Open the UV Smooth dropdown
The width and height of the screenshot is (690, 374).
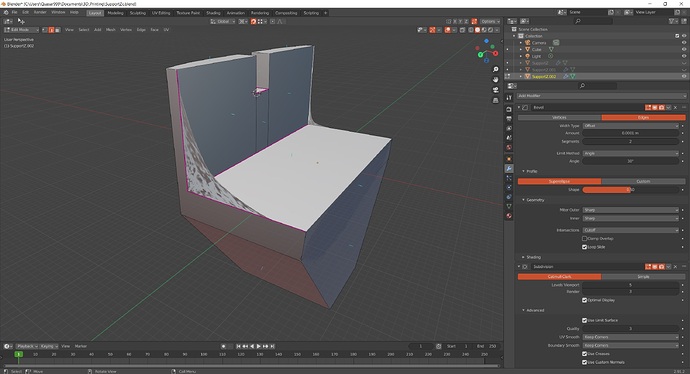[x=631, y=337]
